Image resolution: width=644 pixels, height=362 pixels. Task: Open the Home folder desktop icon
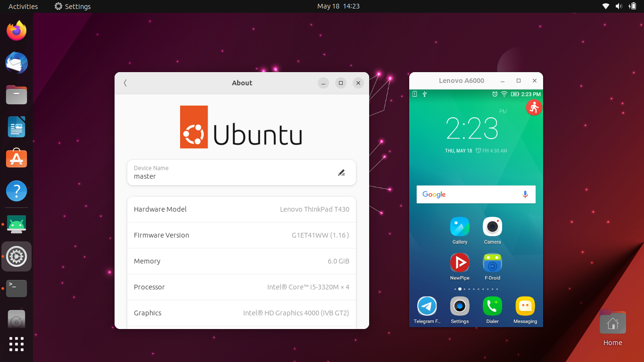point(612,328)
